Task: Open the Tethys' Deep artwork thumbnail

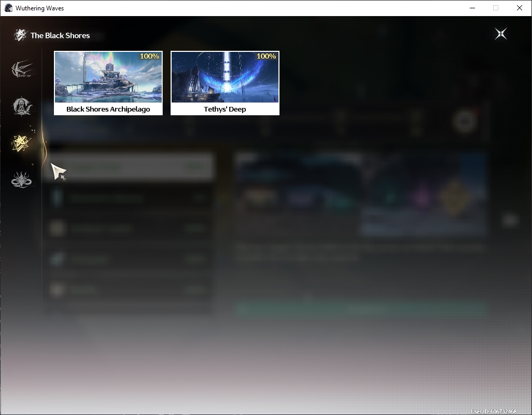Action: point(225,77)
